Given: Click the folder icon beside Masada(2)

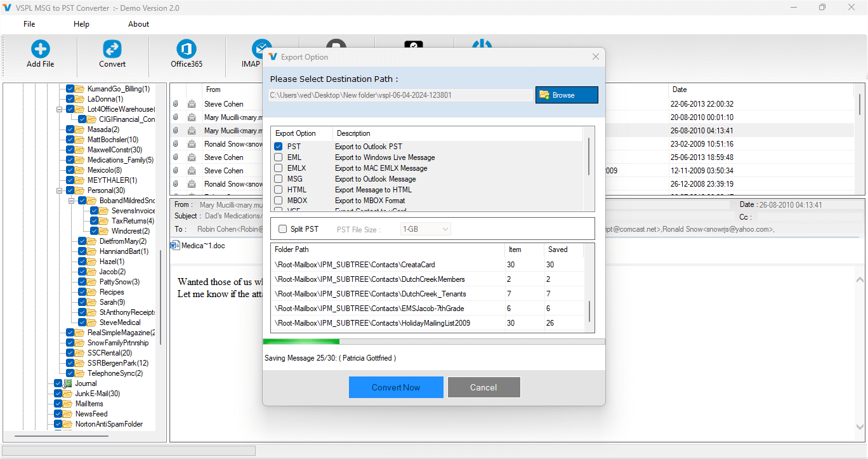Looking at the screenshot, I should pyautogui.click(x=80, y=130).
